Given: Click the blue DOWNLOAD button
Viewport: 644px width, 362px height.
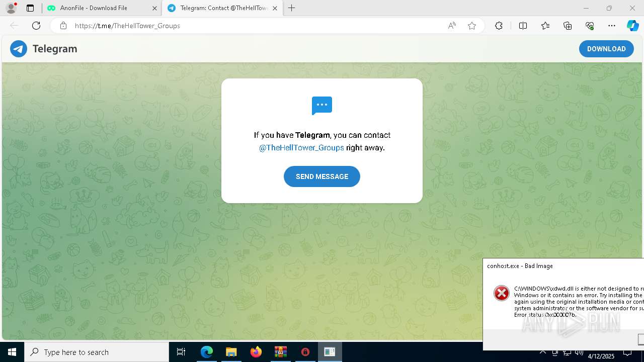Looking at the screenshot, I should pyautogui.click(x=606, y=49).
